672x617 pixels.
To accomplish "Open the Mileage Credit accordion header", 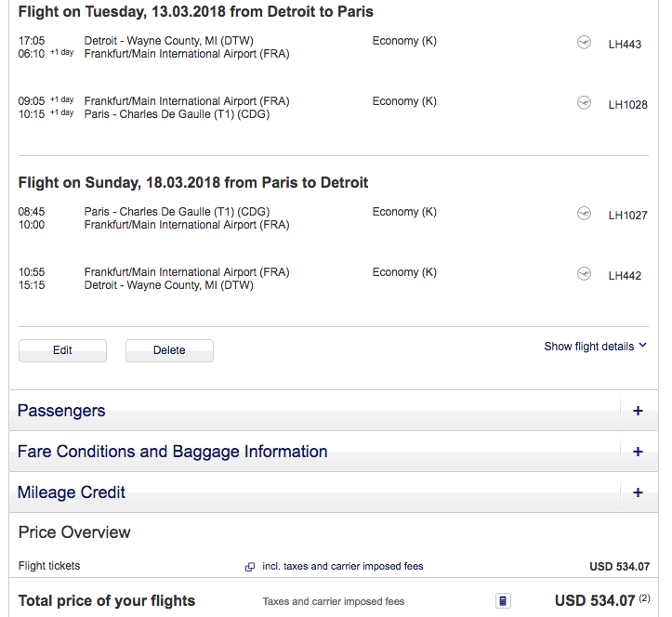I will [x=72, y=492].
